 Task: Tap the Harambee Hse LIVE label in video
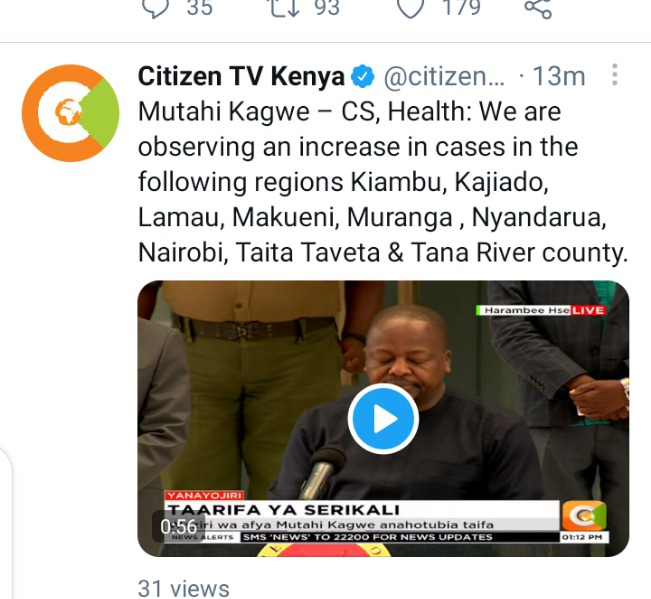tap(541, 310)
